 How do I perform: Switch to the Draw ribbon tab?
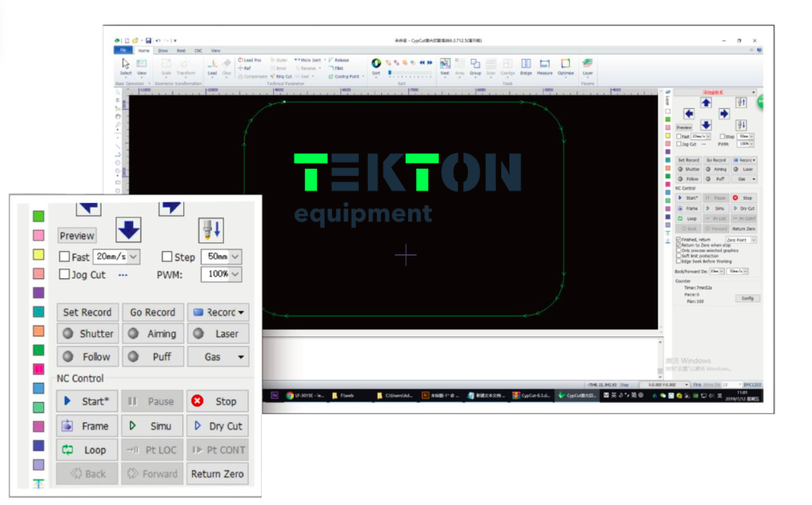[164, 51]
